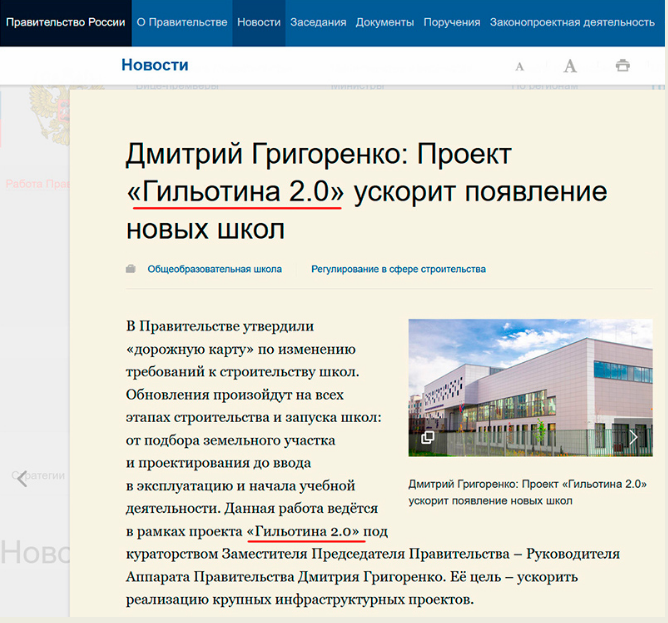Screen dimensions: 668x623
Task: Click the printer icon
Action: 622,65
